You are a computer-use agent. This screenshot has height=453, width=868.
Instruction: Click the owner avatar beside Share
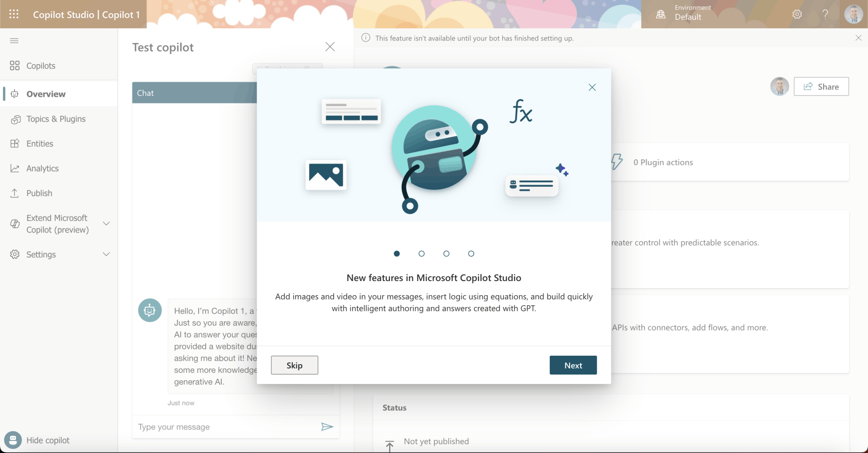[x=780, y=86]
